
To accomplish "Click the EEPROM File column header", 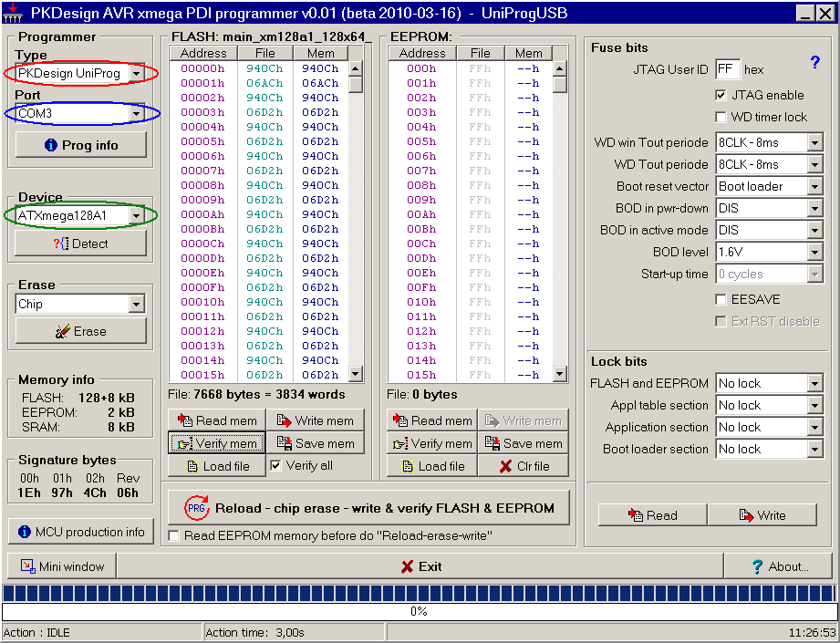I will pyautogui.click(x=480, y=53).
